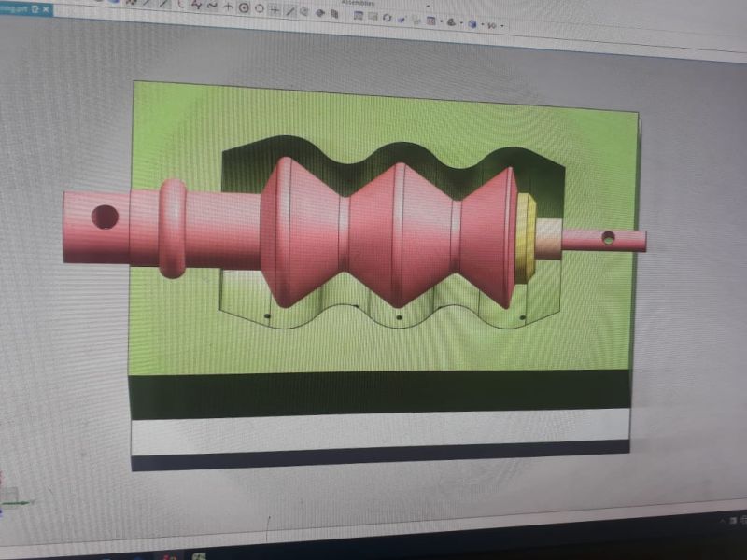This screenshot has width=747, height=560.
Task: Click the coordinate axis triad
Action: click(9, 502)
